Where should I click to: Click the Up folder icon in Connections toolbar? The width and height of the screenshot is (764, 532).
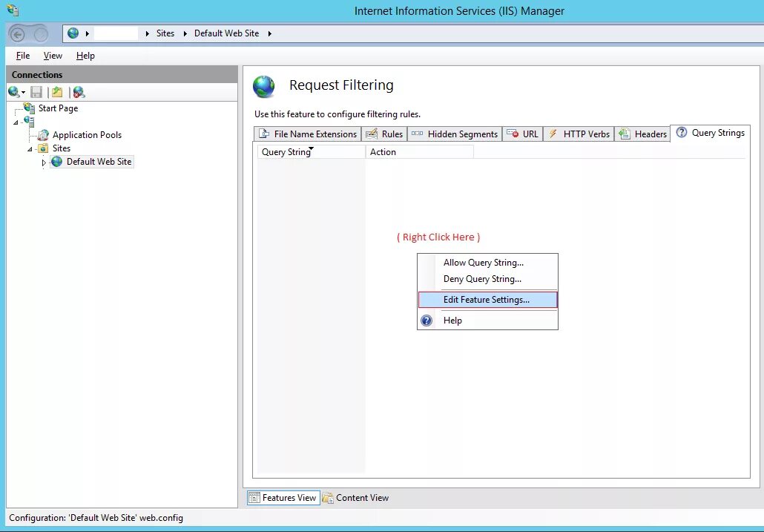[x=58, y=91]
